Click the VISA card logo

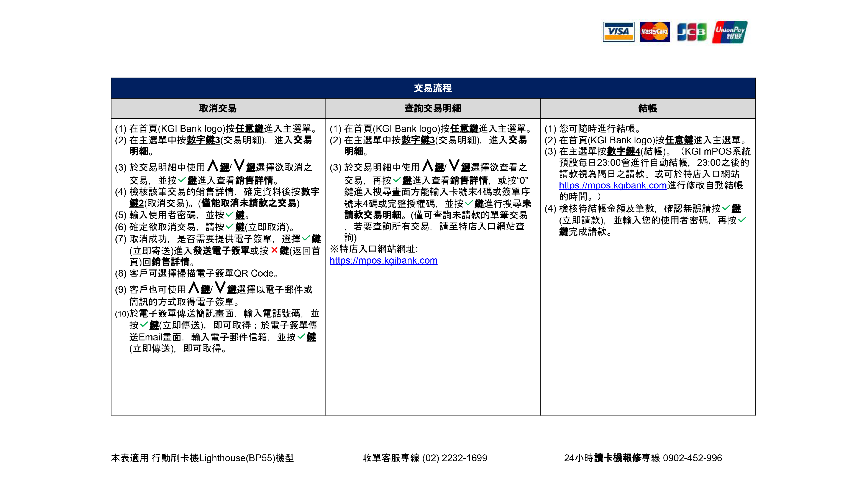click(618, 32)
